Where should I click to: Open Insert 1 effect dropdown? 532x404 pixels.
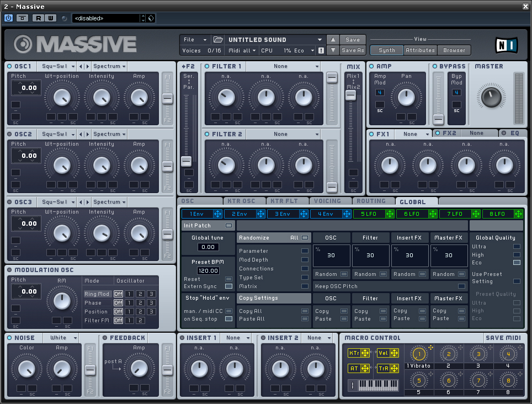click(x=236, y=338)
